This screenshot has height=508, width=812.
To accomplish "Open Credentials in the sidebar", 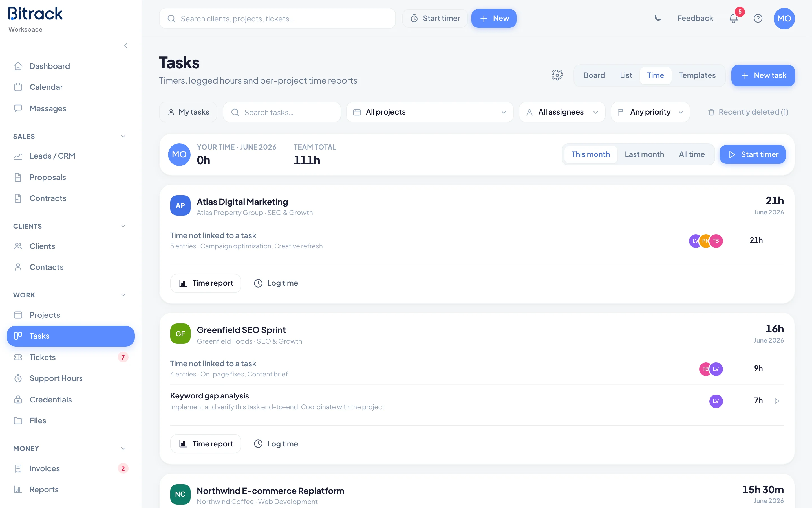I will [x=71, y=399].
